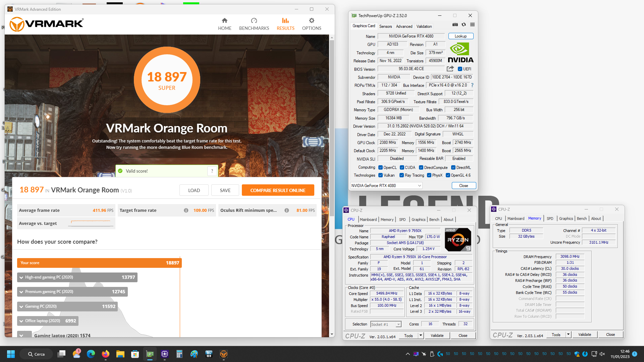Toggle the DirectML checkbox
Image resolution: width=644 pixels, height=362 pixels.
pos(453,168)
